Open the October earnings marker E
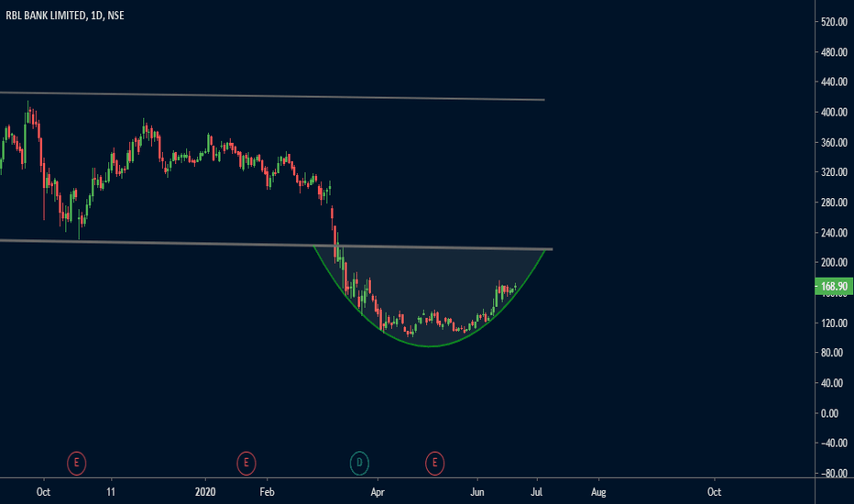The height and width of the screenshot is (504, 854). [76, 463]
